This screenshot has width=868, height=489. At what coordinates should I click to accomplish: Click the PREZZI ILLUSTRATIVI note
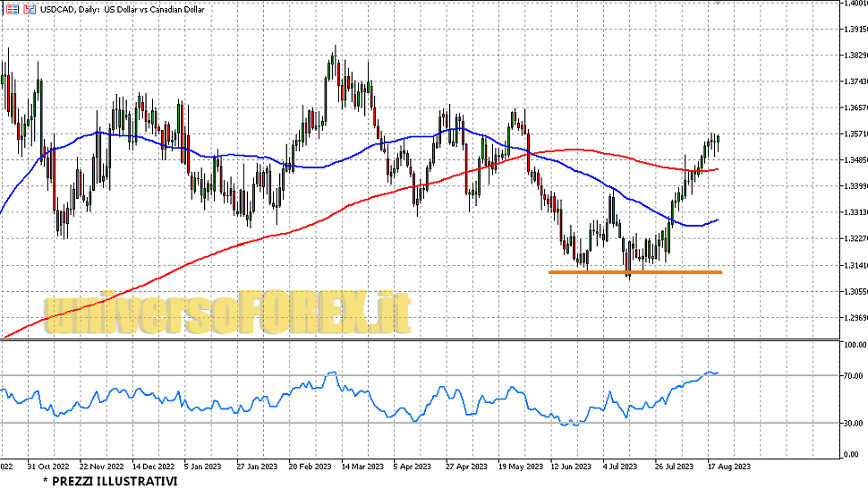click(110, 481)
